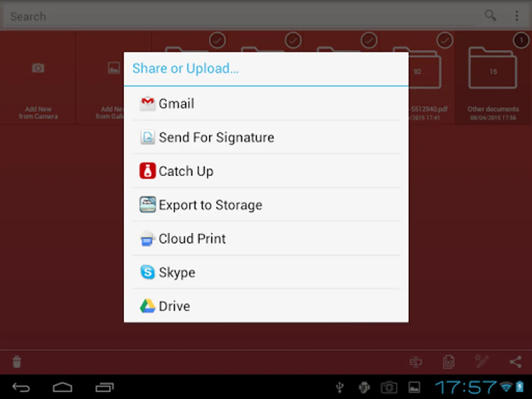Share via Gmail option
Viewport: 532px width, 399px height.
click(x=266, y=104)
